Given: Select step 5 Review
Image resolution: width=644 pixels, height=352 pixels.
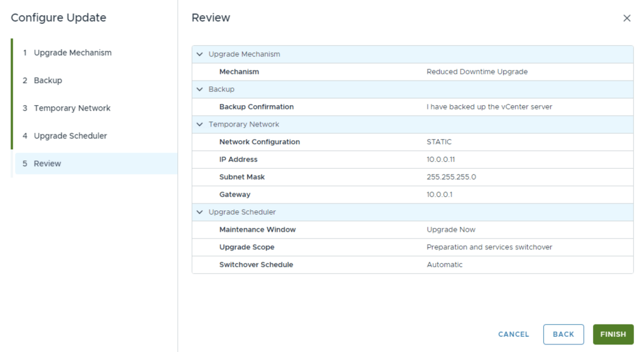Looking at the screenshot, I should [47, 164].
